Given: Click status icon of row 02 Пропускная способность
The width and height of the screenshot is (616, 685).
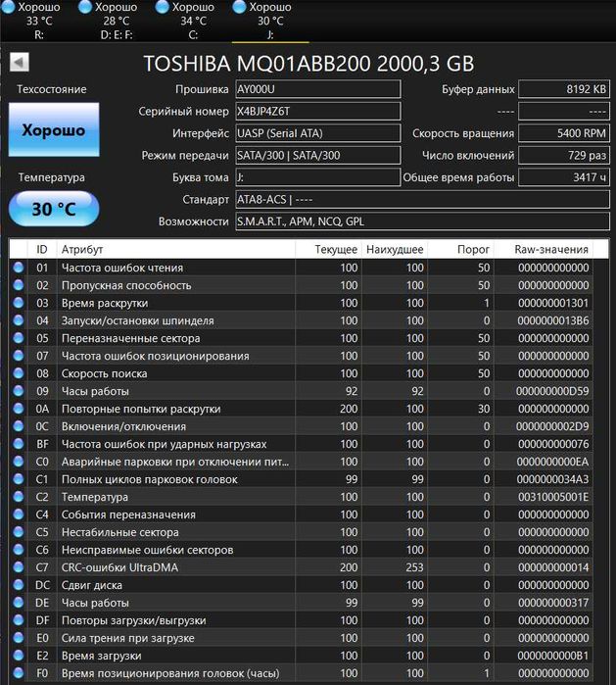Looking at the screenshot, I should click(19, 285).
